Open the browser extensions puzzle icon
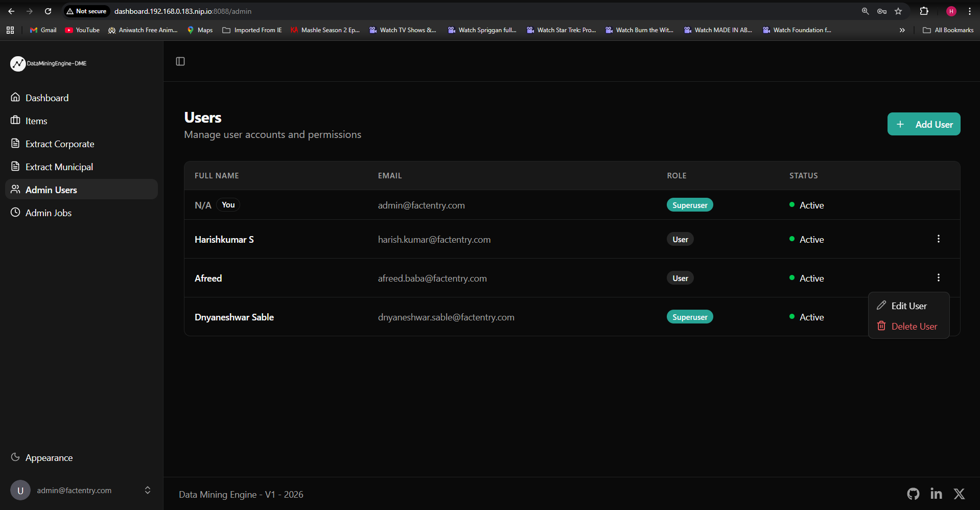Viewport: 980px width, 510px height. (x=924, y=11)
